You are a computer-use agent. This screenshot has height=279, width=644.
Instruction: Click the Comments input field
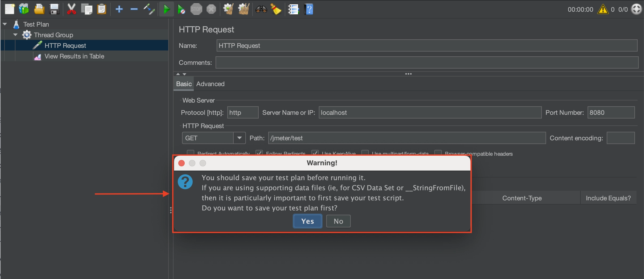tap(427, 62)
